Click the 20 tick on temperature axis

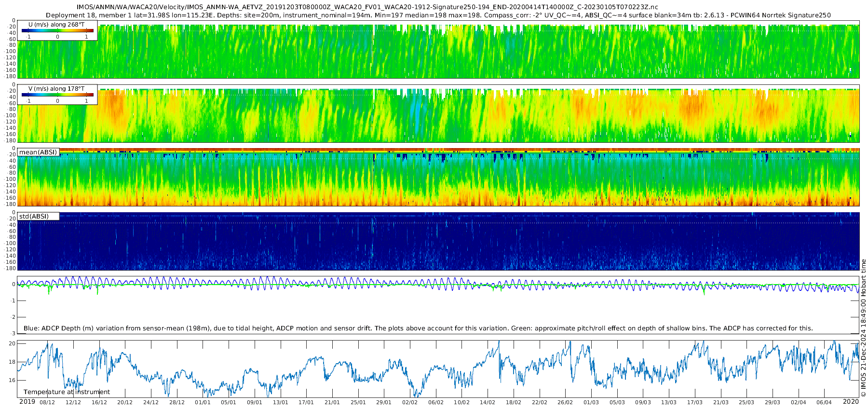(13, 344)
